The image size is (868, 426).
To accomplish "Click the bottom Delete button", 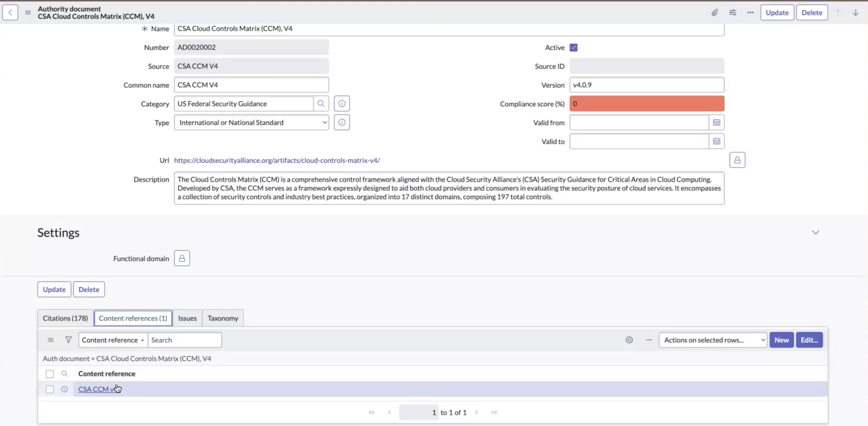I will [x=89, y=289].
